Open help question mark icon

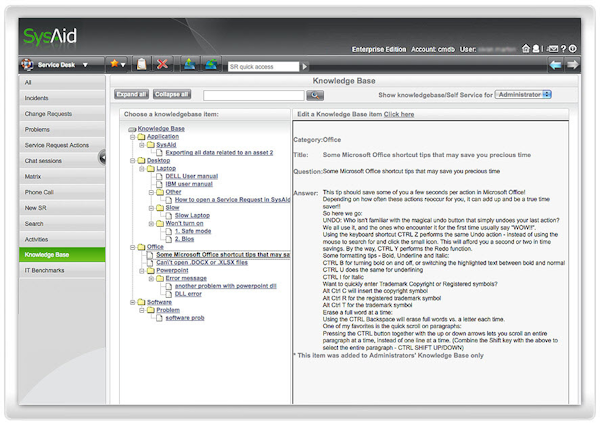point(563,49)
